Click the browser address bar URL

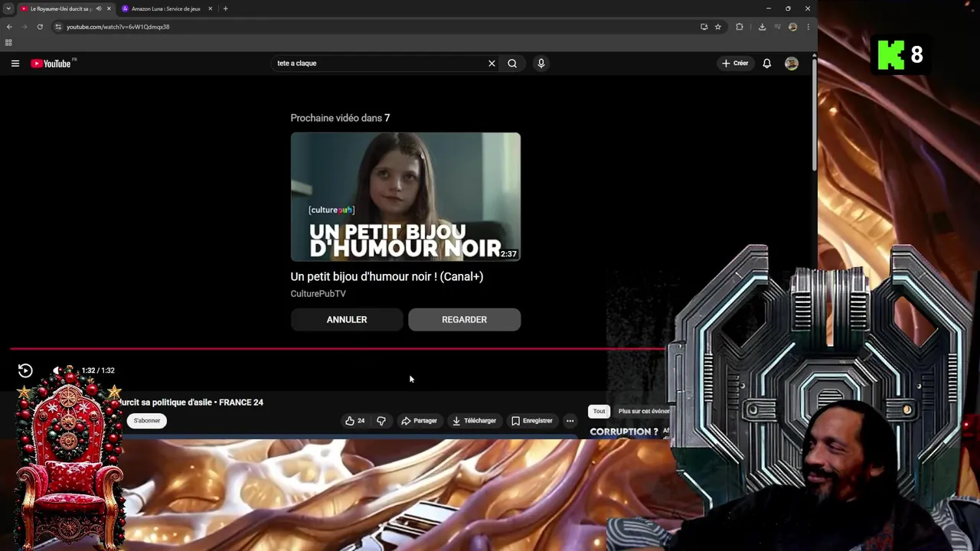(x=118, y=27)
